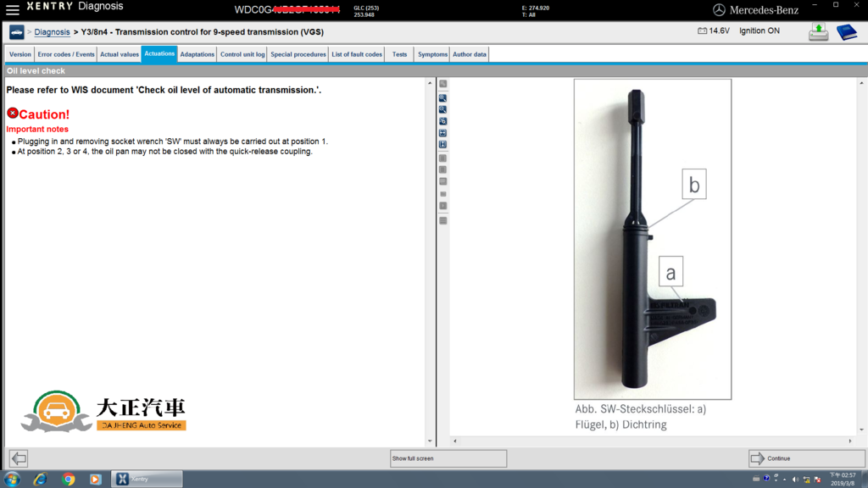Screen dimensions: 868x488
Task: Open the Author data tab
Action: 470,54
